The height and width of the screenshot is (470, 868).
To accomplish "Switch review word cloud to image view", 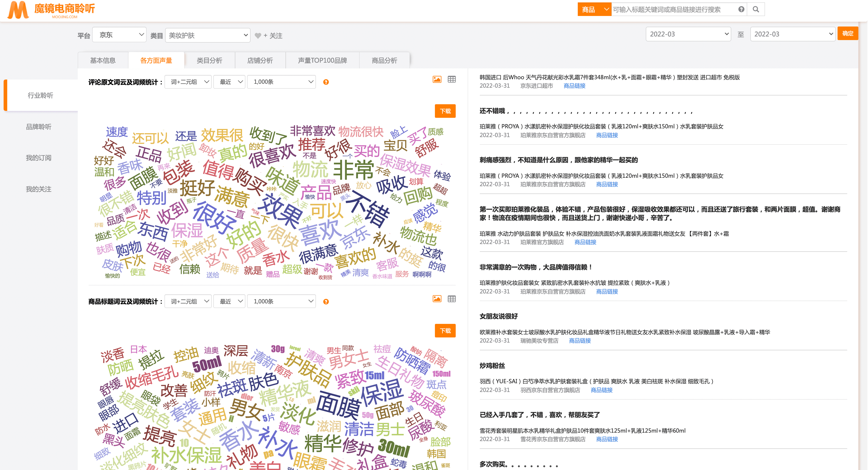I will click(437, 80).
